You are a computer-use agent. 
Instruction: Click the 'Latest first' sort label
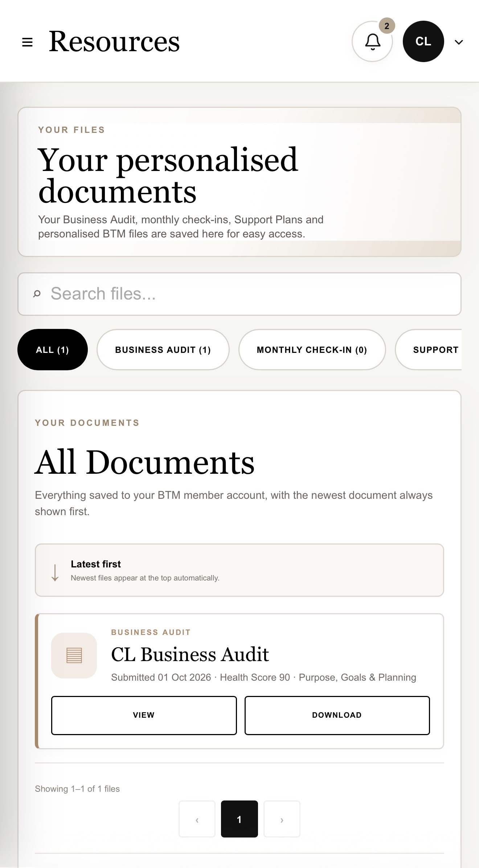click(x=96, y=564)
